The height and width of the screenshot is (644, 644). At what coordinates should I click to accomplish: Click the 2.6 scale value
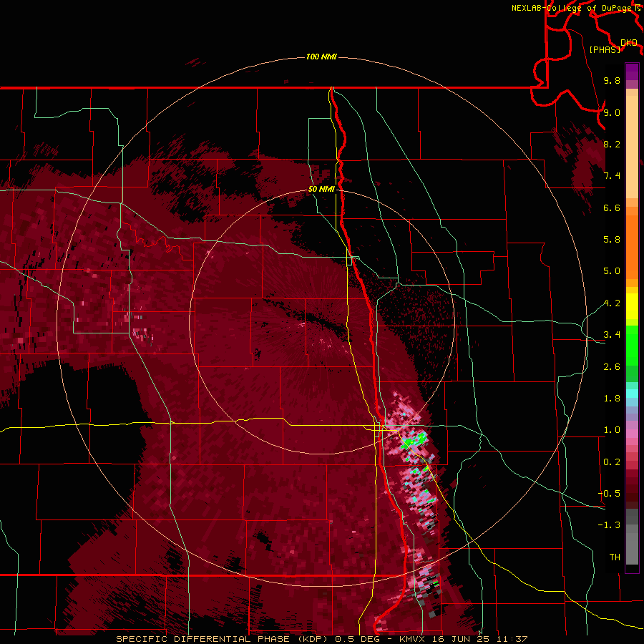click(612, 367)
